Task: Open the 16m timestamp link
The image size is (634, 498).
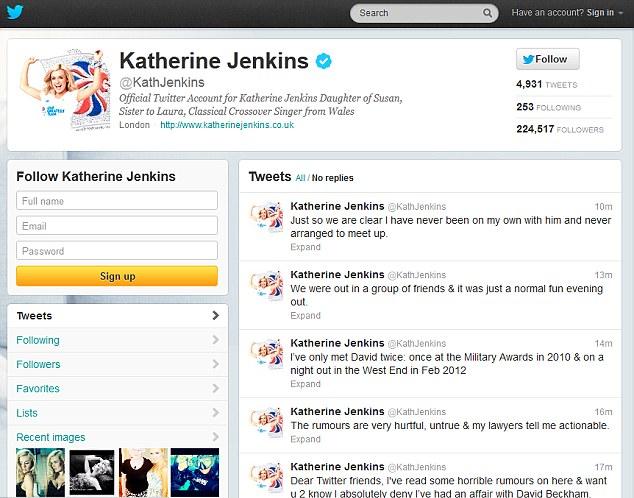Action: [603, 411]
